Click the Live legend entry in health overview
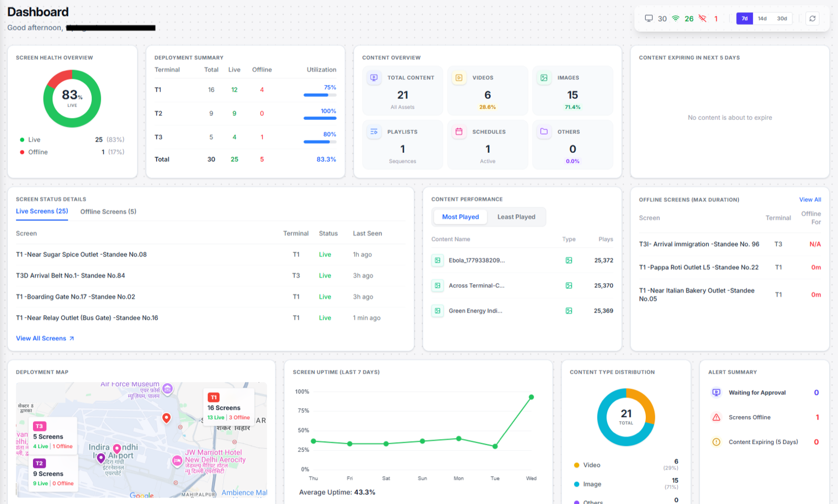The height and width of the screenshot is (504, 838). 72,140
